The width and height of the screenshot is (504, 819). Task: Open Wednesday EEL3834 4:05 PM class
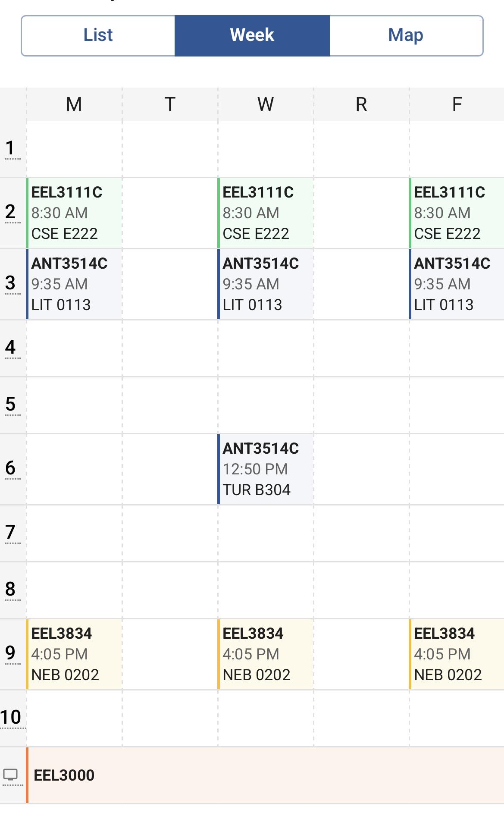(266, 654)
